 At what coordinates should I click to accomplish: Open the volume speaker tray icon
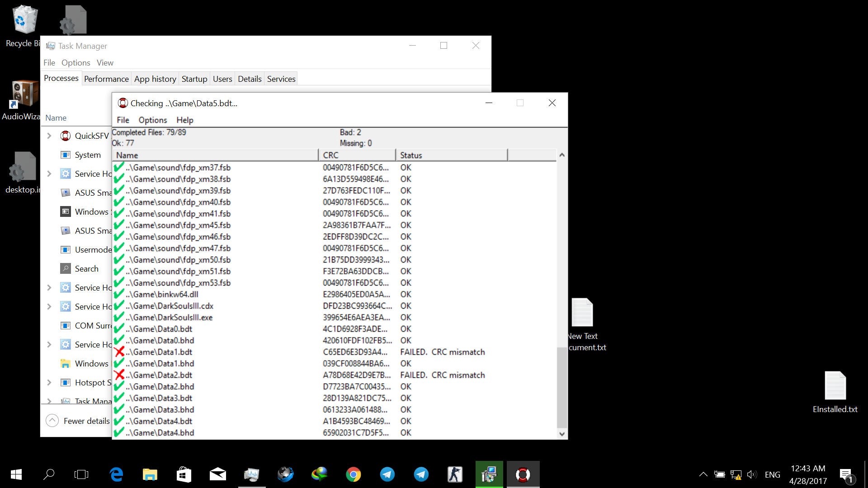click(x=751, y=474)
